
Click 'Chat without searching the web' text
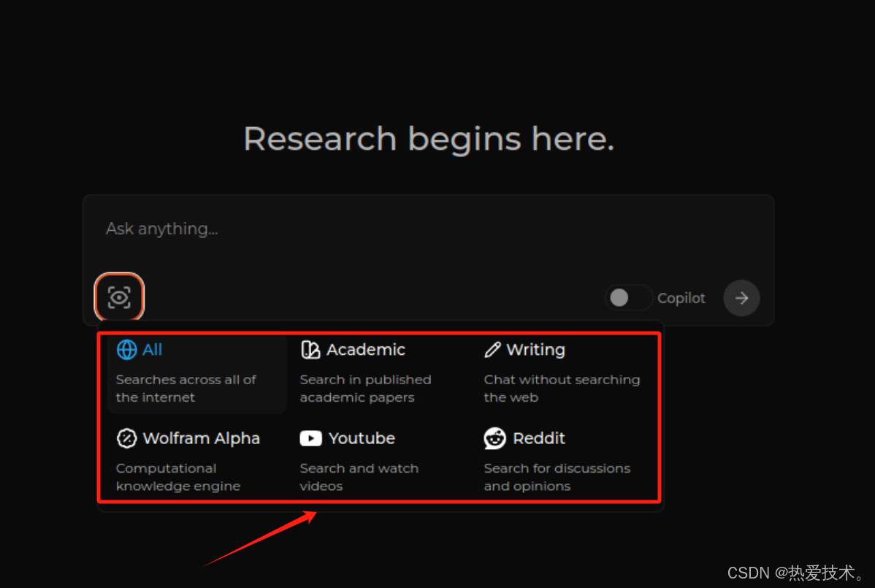click(562, 389)
